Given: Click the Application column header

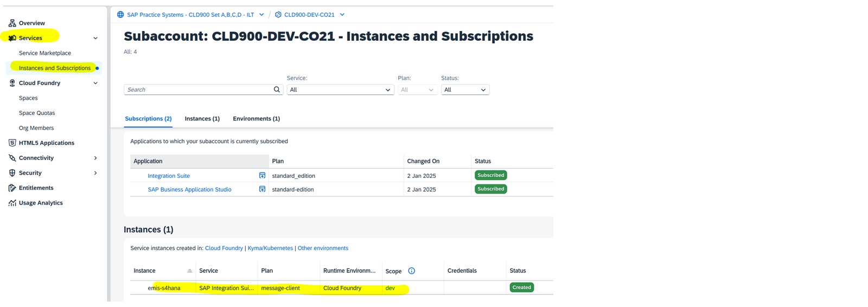Looking at the screenshot, I should (x=200, y=161).
